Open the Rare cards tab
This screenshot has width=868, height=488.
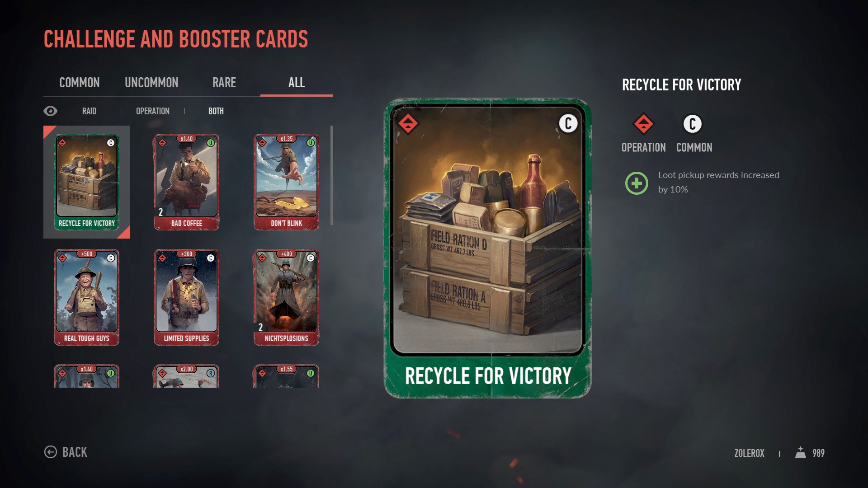coord(224,83)
